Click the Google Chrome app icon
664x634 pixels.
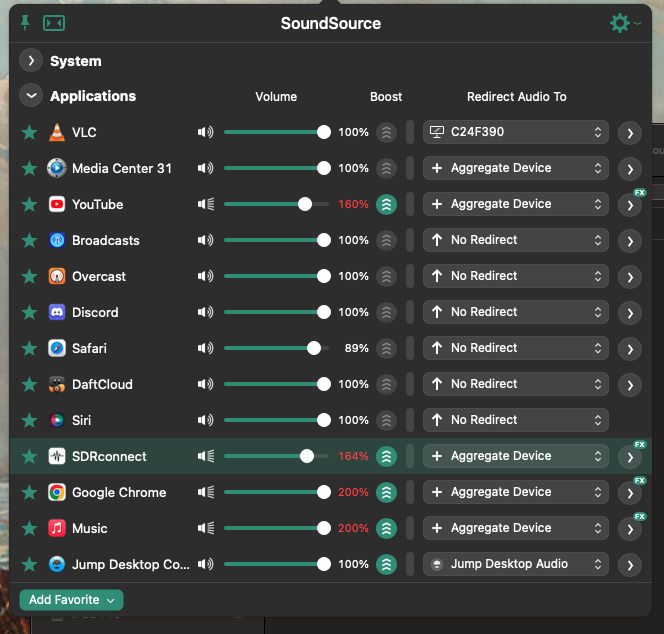pyautogui.click(x=57, y=492)
